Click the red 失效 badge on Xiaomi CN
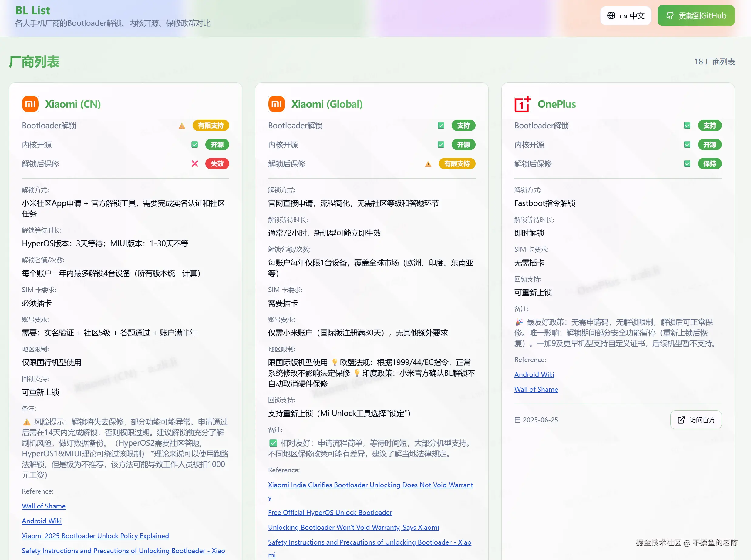 tap(217, 164)
